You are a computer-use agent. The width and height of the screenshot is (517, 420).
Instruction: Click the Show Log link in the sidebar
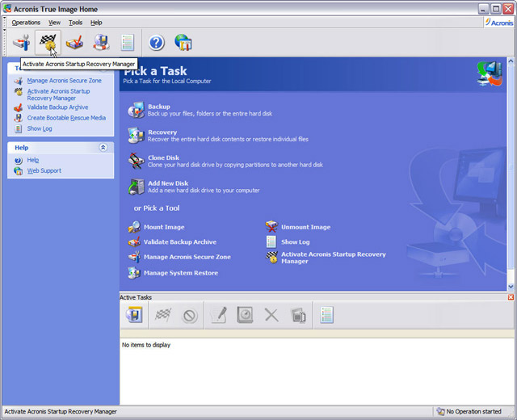[x=40, y=128]
